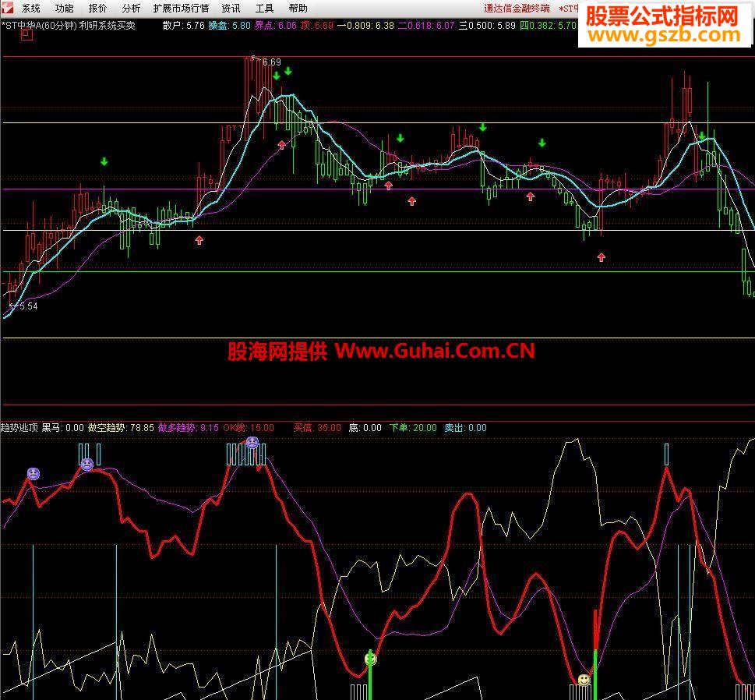Open the 报价 menu
This screenshot has width=755, height=700.
pos(97,9)
